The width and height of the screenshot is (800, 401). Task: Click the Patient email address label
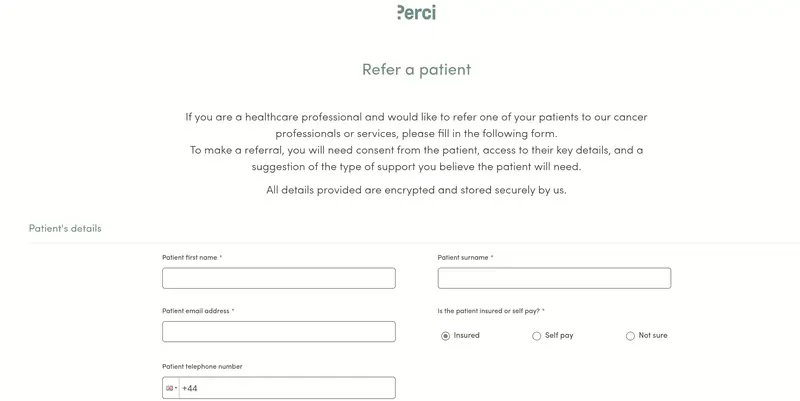[198, 311]
